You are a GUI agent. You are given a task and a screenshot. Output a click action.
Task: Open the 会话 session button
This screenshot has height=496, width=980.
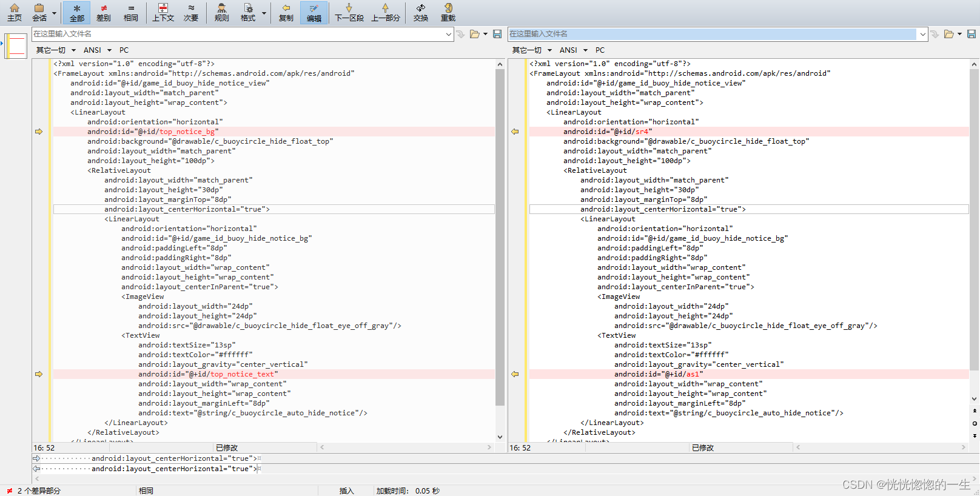click(39, 12)
